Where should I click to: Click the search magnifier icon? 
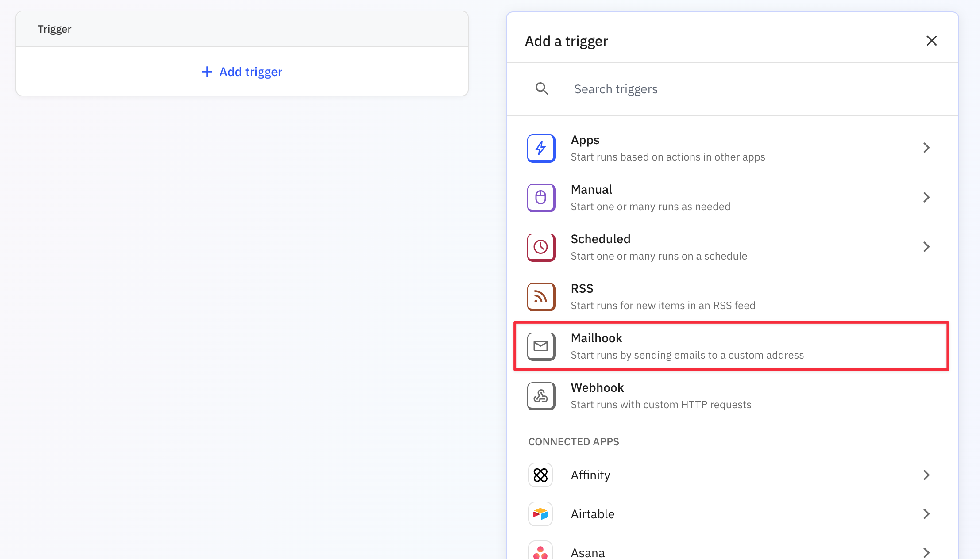click(542, 89)
